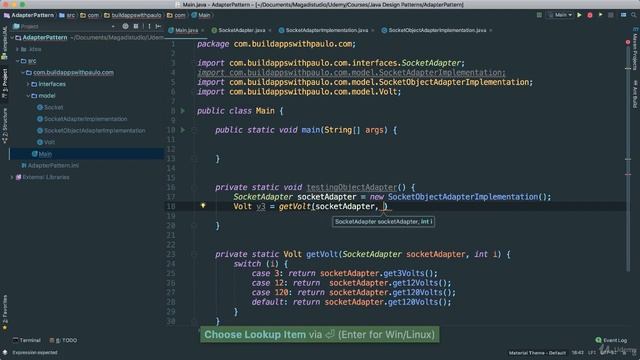Run the Main configuration with green play button
This screenshot has width=640, height=360.
pos(579,15)
